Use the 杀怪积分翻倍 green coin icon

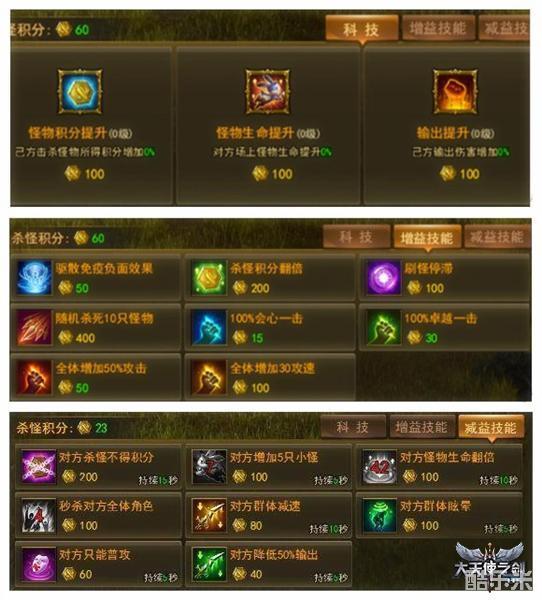tap(209, 277)
